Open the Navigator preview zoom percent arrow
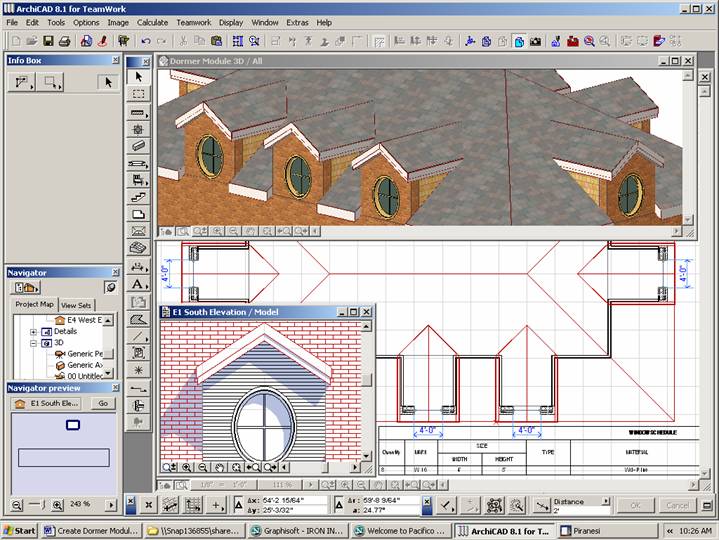The height and width of the screenshot is (540, 719). coord(111,505)
